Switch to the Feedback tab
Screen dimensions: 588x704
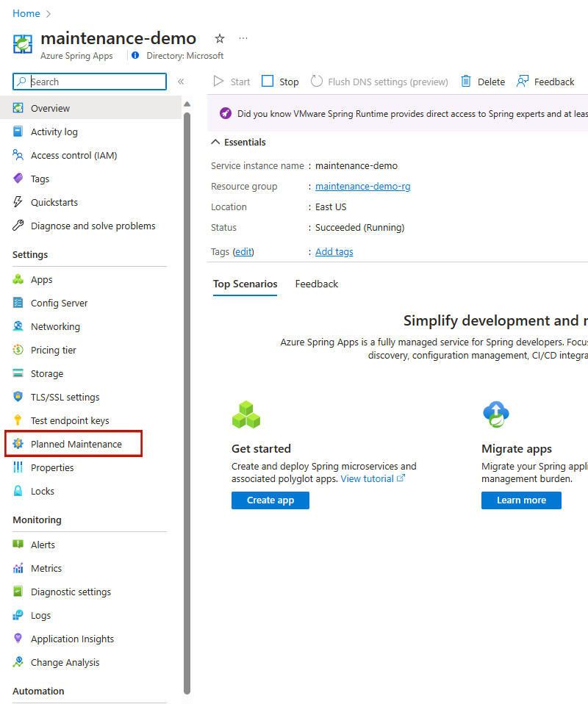pyautogui.click(x=316, y=284)
